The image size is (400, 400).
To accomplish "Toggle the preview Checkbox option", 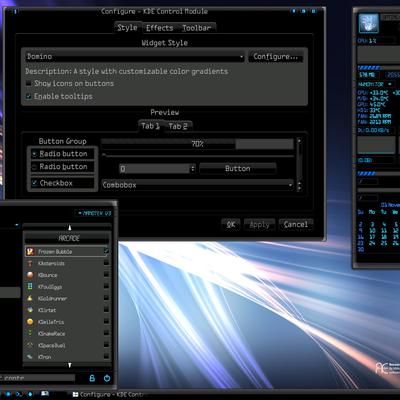I will point(34,183).
